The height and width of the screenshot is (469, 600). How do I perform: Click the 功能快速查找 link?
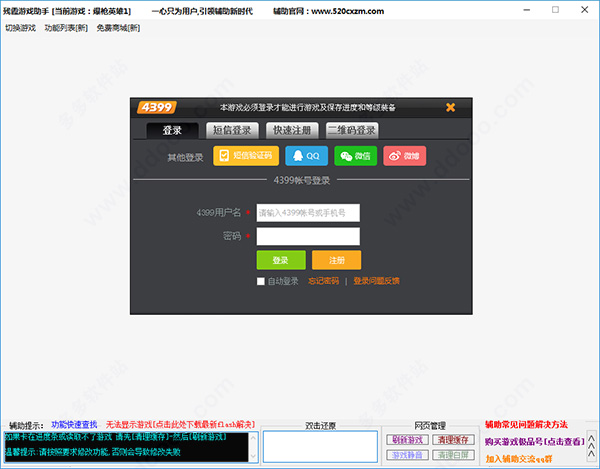click(x=74, y=425)
